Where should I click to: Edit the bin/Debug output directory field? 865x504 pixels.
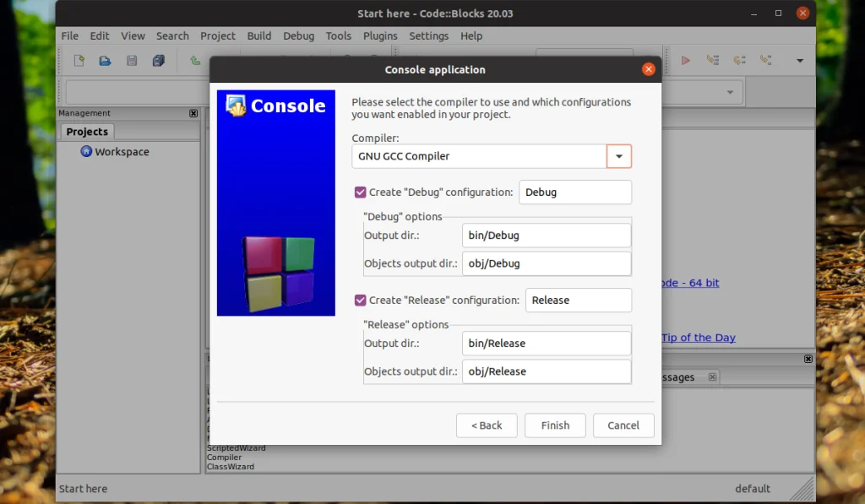point(546,235)
